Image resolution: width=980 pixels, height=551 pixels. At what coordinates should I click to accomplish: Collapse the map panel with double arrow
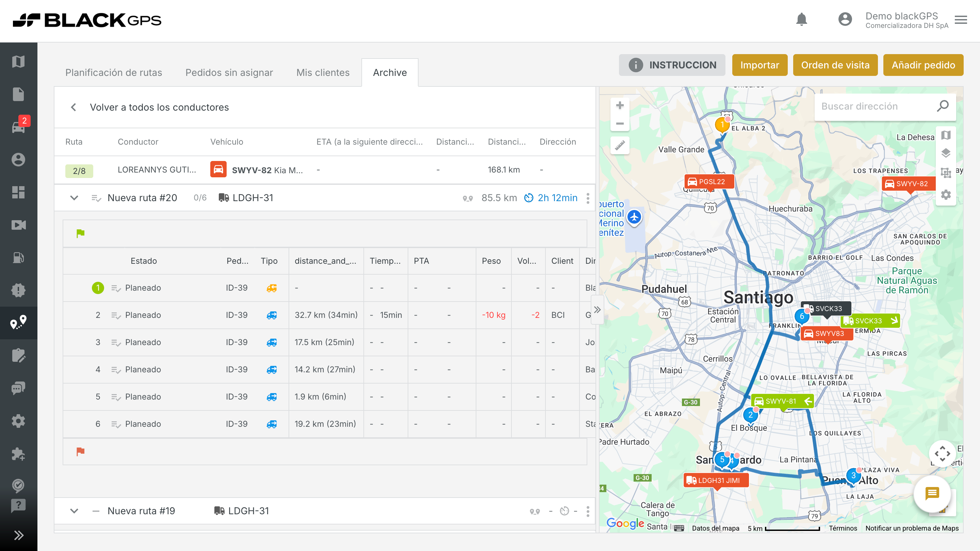597,310
